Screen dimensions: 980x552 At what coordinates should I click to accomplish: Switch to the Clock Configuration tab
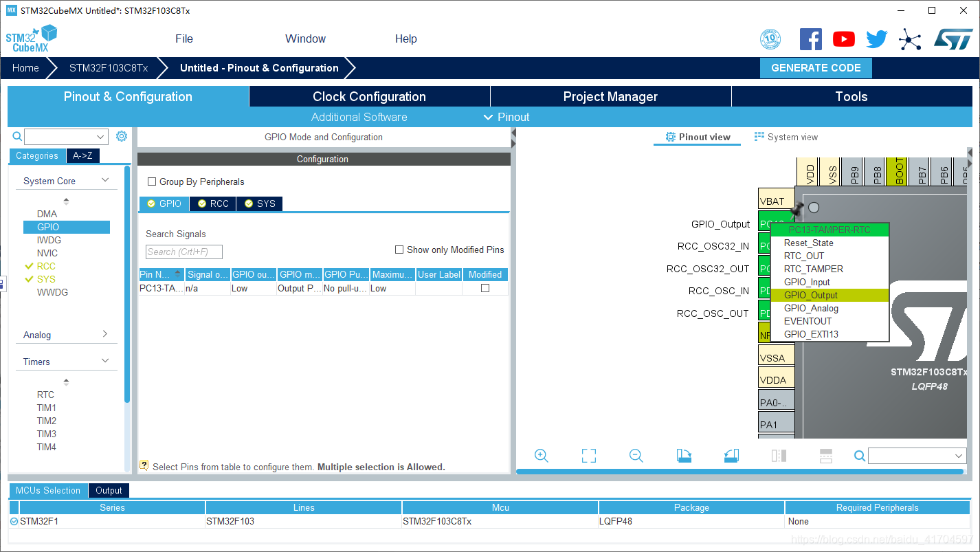pos(369,96)
